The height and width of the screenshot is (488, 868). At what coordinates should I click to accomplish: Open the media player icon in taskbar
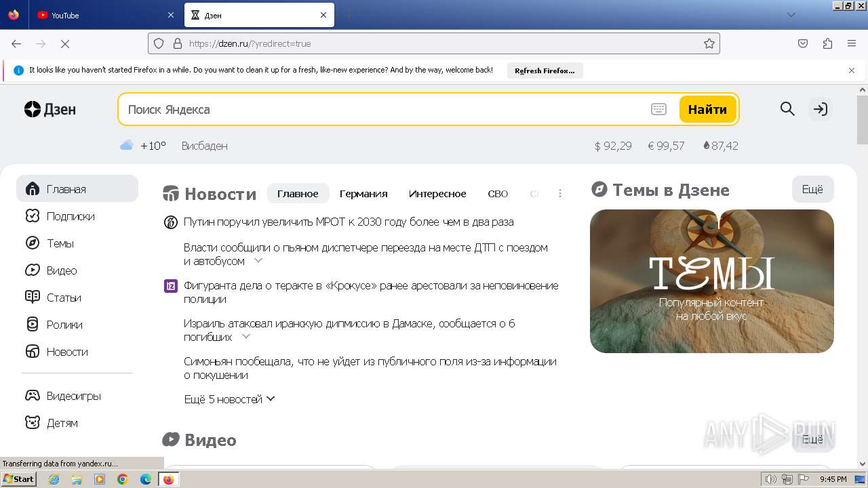(100, 479)
